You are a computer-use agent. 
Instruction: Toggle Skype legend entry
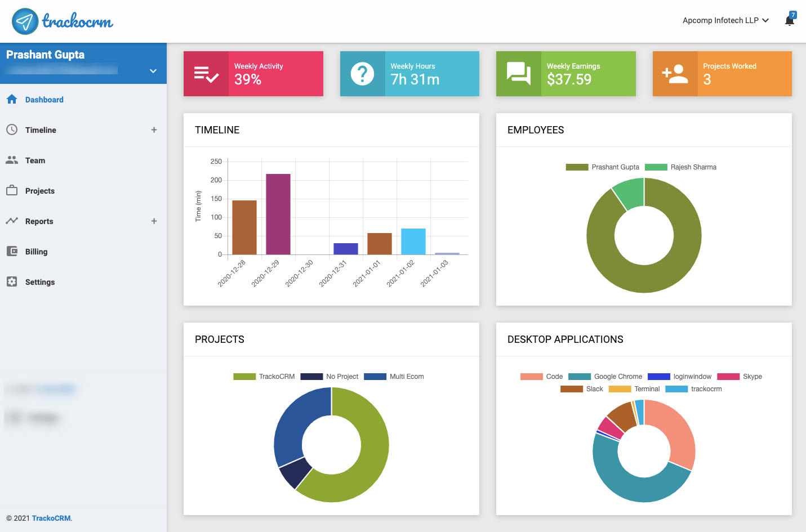coord(740,377)
